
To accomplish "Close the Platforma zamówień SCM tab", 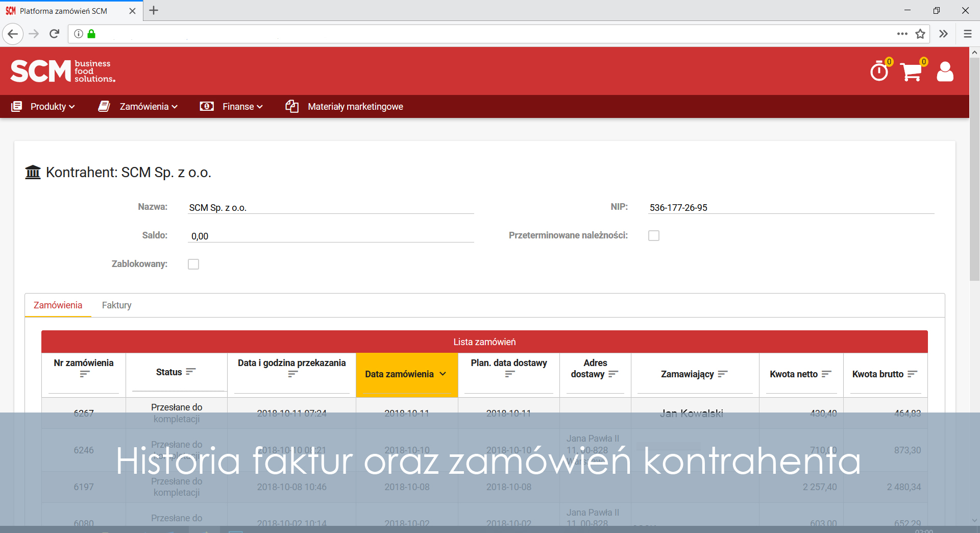I will point(132,11).
